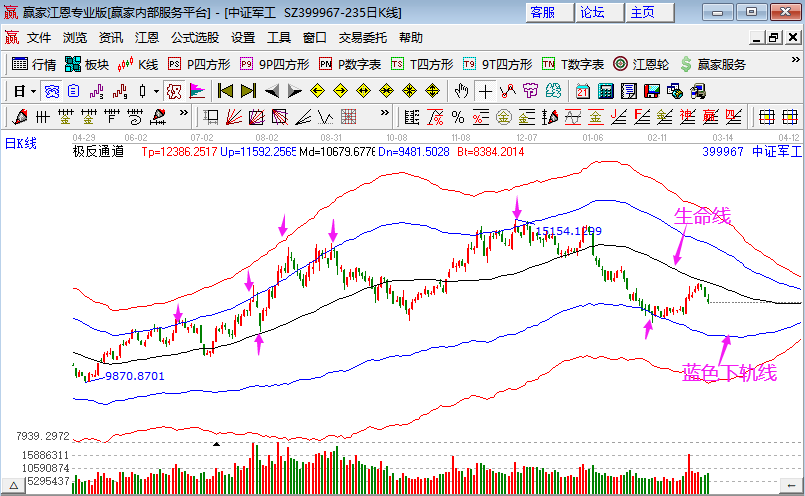Click the 论坛 forum button
805x496 pixels.
click(600, 12)
